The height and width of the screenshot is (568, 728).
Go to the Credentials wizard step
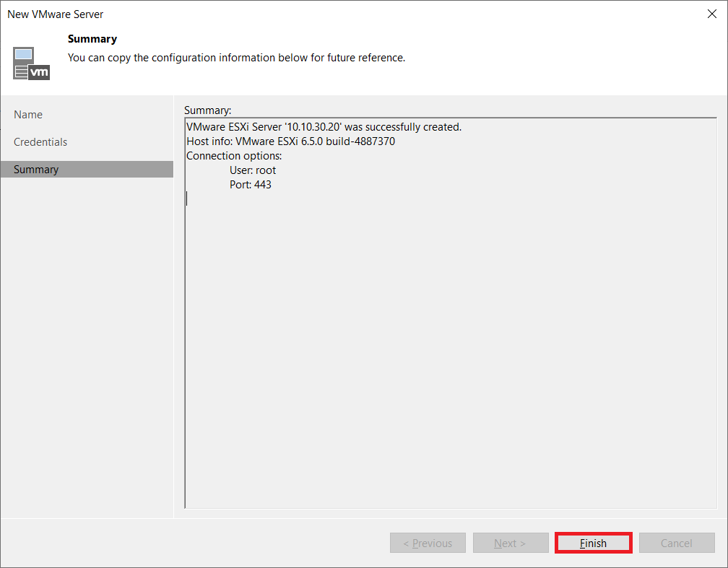click(40, 142)
